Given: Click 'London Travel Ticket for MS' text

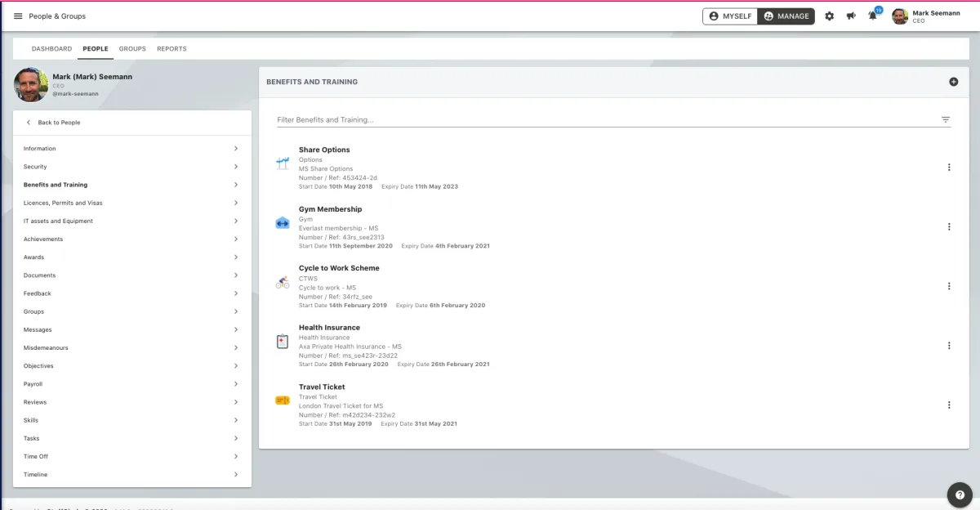Looking at the screenshot, I should point(341,406).
